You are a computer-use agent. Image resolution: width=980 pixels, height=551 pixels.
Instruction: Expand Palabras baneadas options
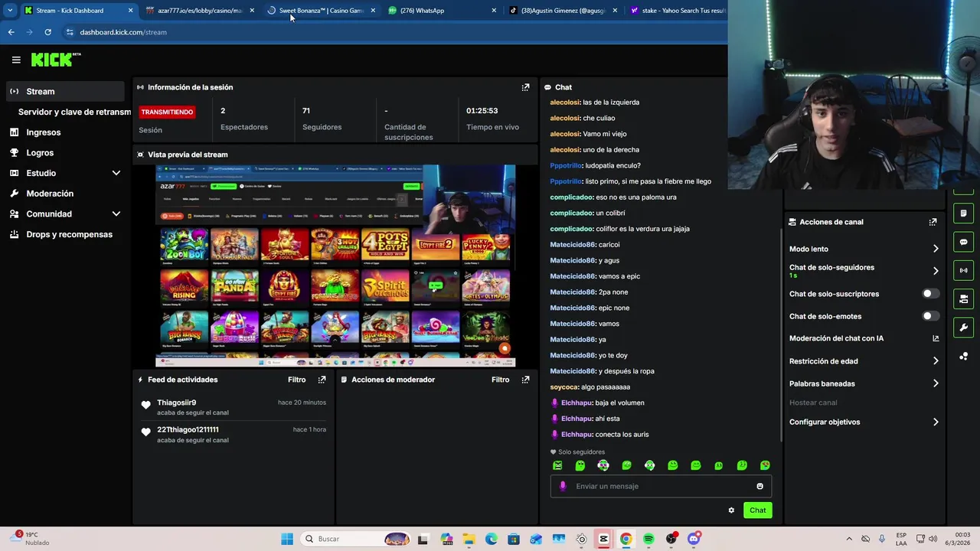tap(936, 383)
